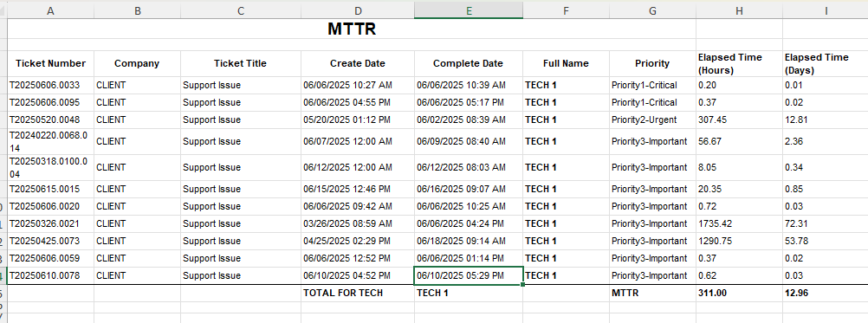Click the MTTR title cell
Screen dimensions: 868x323
(352, 29)
